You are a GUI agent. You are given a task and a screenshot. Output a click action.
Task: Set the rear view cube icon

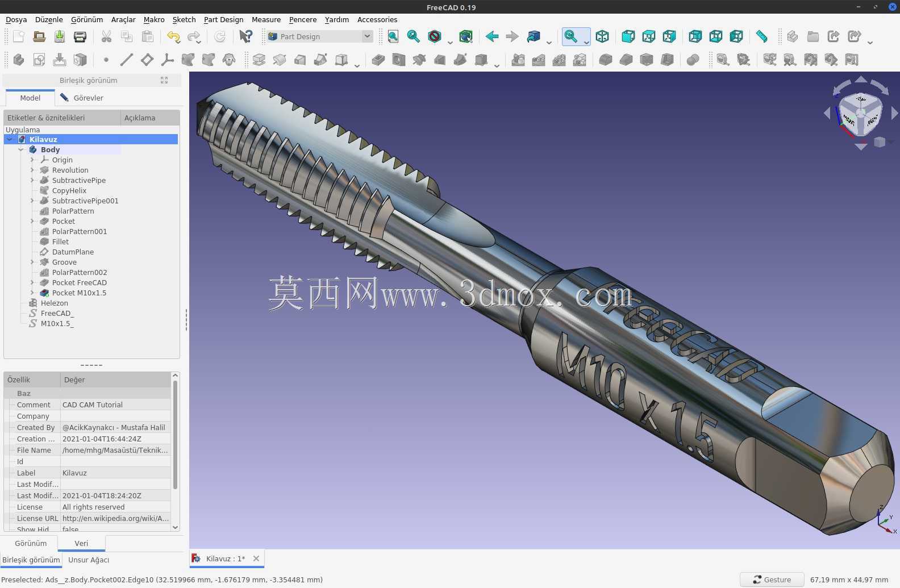(695, 36)
